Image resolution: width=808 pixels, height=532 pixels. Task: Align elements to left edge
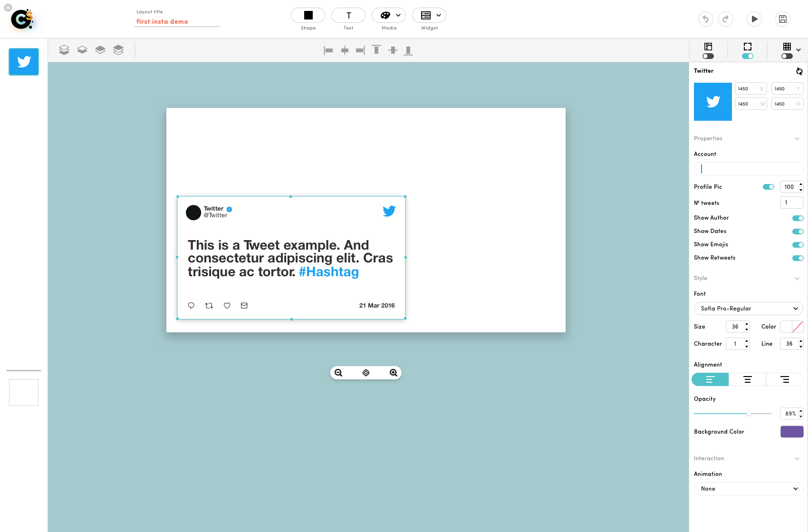(328, 50)
